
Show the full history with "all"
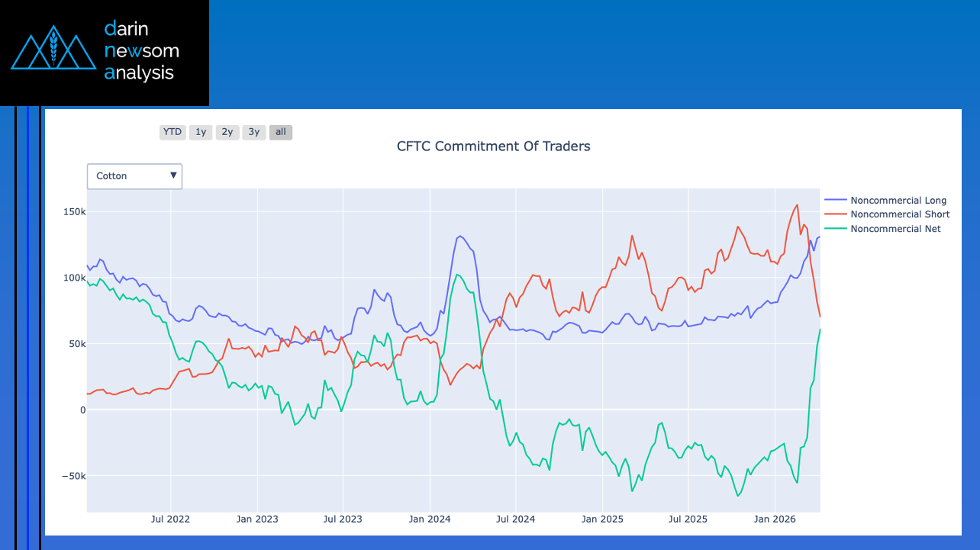tap(281, 132)
